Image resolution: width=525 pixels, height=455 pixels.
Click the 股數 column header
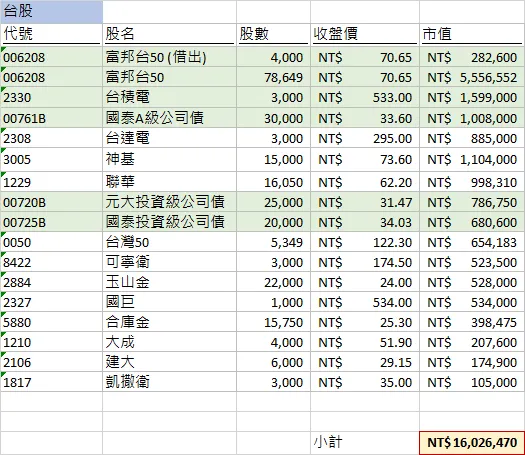pyautogui.click(x=273, y=34)
